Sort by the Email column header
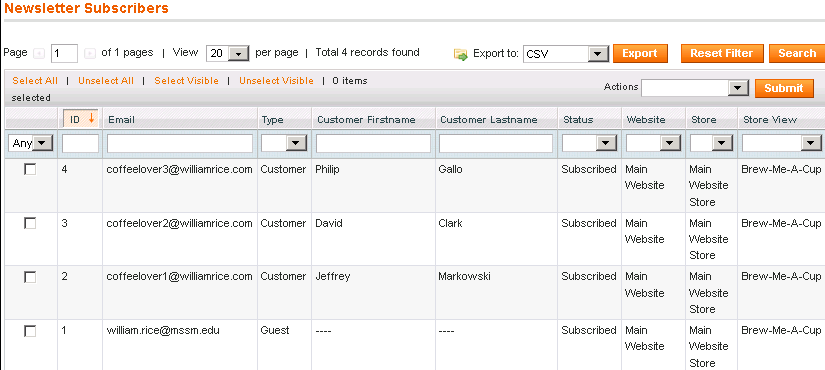825x370 pixels. [x=122, y=119]
